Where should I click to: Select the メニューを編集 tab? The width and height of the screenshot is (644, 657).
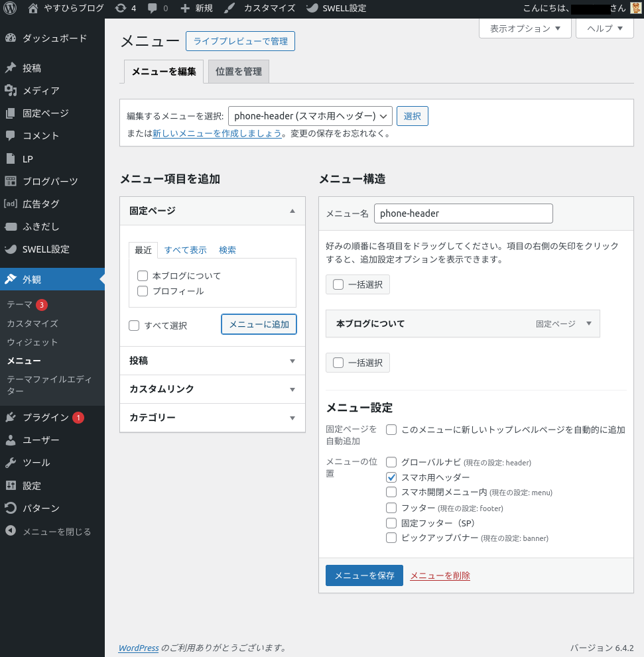[x=164, y=72]
